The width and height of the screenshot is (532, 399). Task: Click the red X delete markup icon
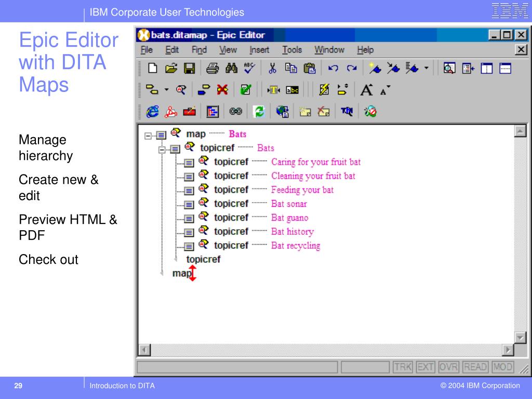pos(222,90)
